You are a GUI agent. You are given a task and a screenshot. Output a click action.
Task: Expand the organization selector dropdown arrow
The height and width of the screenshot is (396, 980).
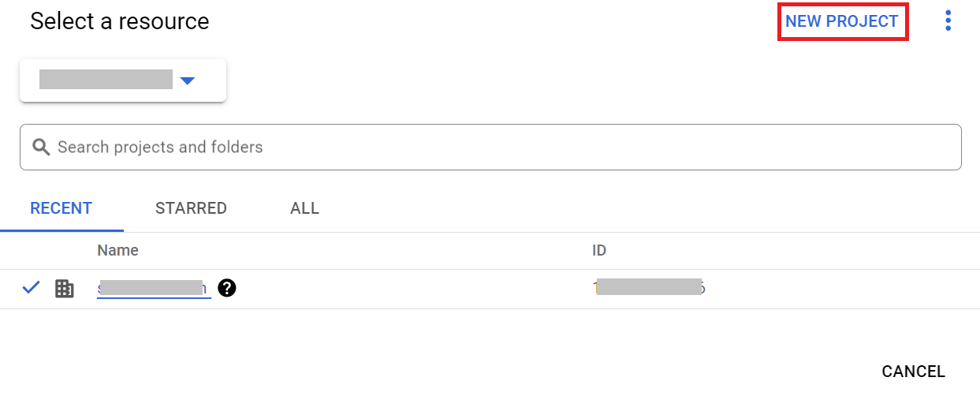(187, 80)
